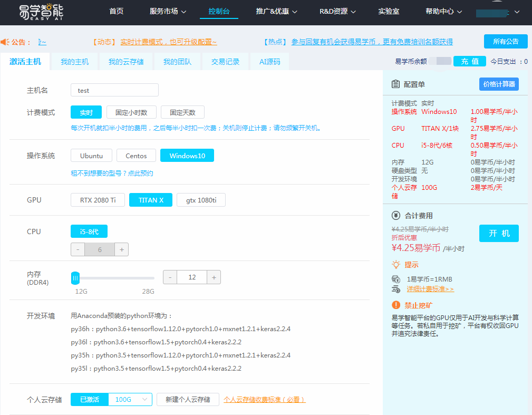
Task: Click the memory slider handle
Action: click(x=75, y=277)
